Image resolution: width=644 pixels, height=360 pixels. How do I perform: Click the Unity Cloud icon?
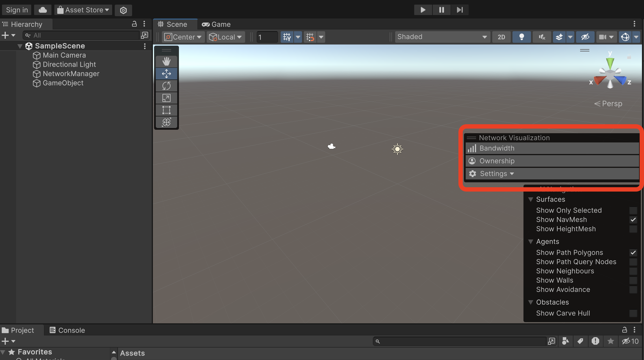tap(42, 10)
